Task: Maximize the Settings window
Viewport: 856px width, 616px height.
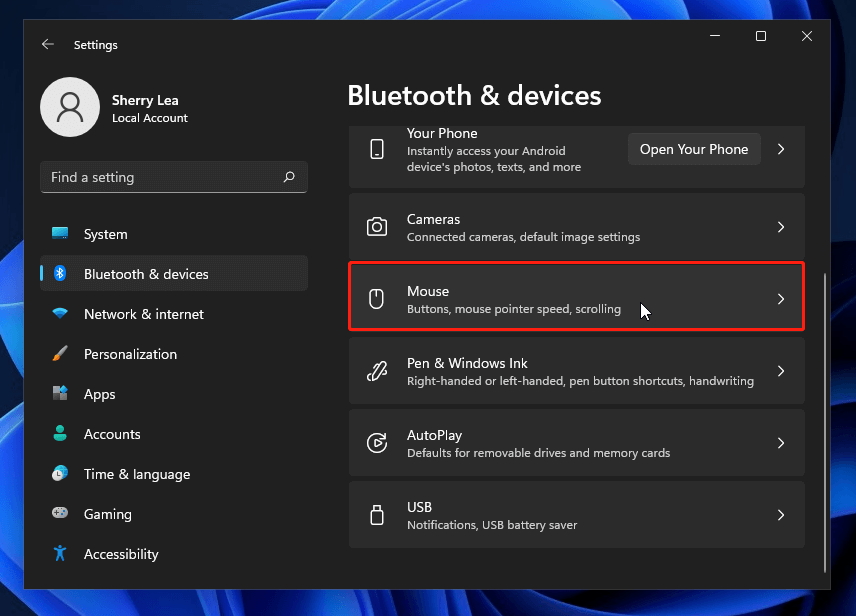Action: pyautogui.click(x=760, y=36)
